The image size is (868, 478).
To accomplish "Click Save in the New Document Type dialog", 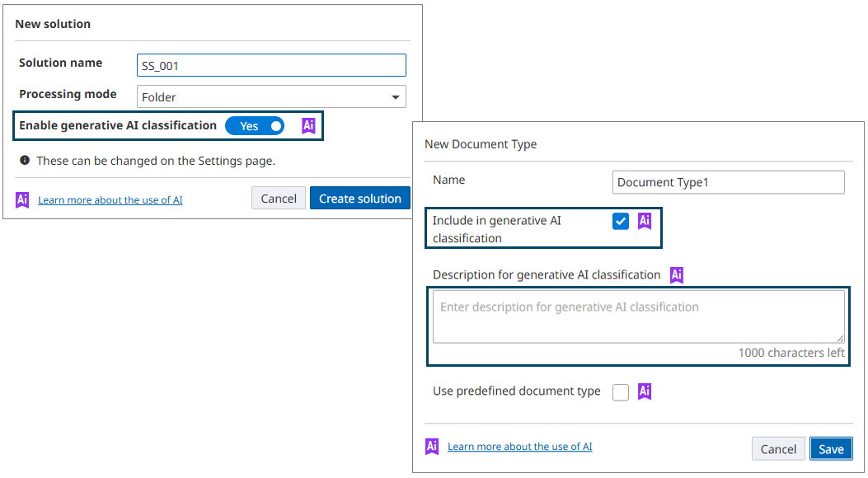I will coord(831,448).
